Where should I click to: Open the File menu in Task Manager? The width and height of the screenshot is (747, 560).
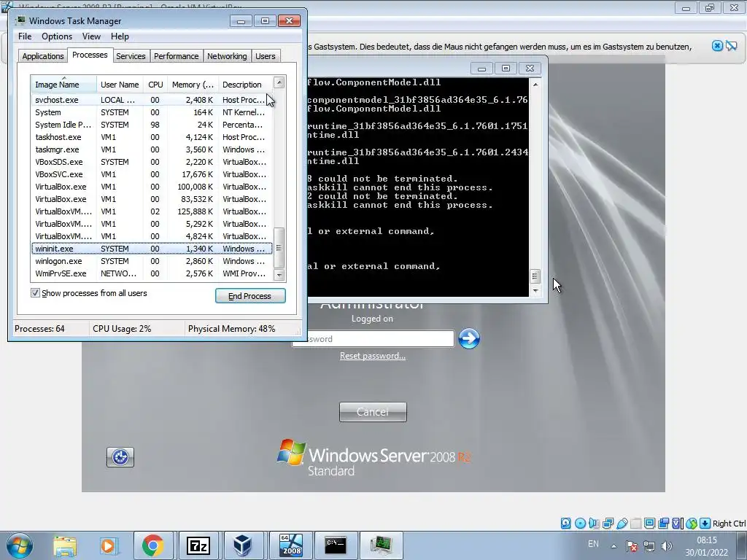click(x=25, y=36)
